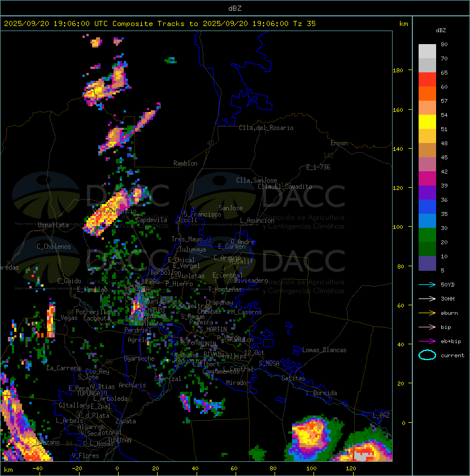Click the '-20' horizontal axis tick

pyautogui.click(x=77, y=469)
